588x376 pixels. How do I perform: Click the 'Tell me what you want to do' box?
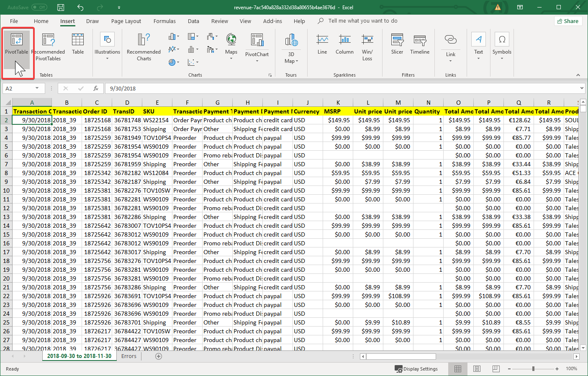362,21
